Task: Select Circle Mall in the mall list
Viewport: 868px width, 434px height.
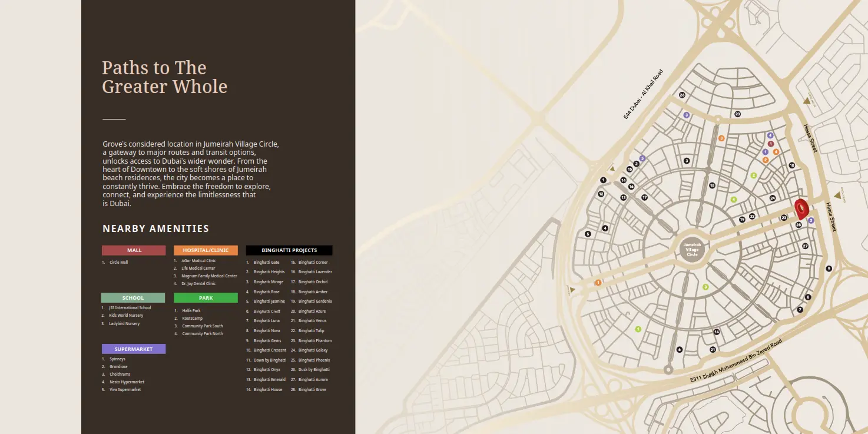Action: point(118,263)
